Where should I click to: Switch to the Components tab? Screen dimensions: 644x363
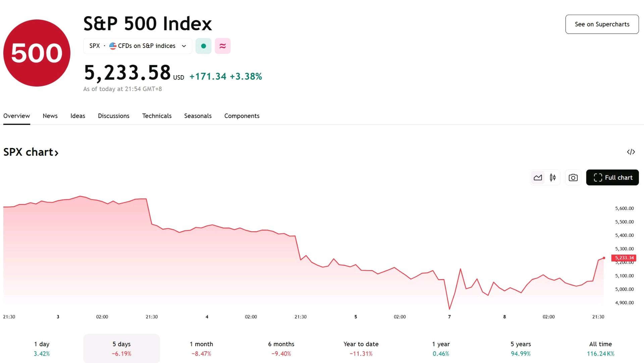[x=242, y=116]
